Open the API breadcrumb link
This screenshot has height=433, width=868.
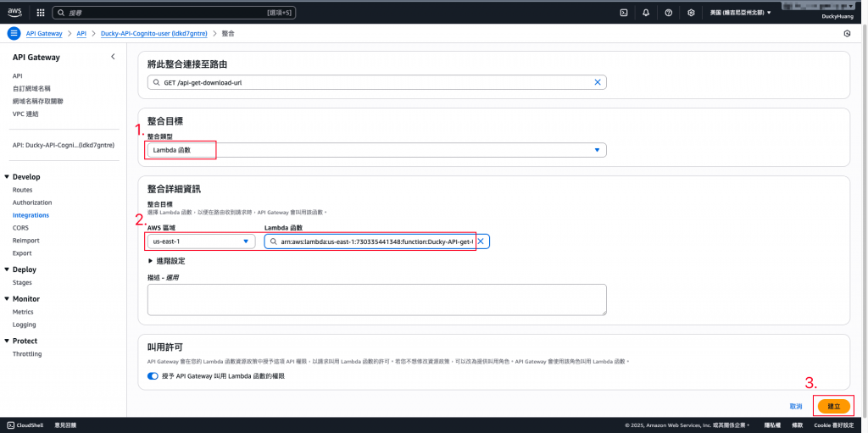point(81,33)
